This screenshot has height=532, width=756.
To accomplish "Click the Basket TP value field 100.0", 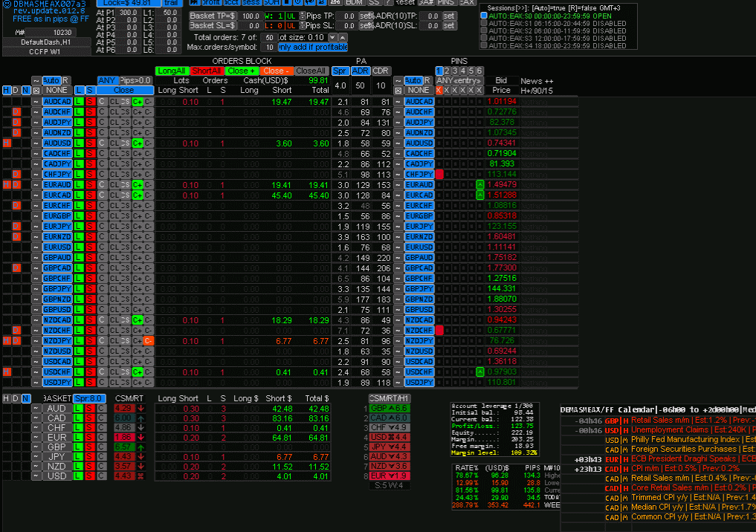I will 251,16.
